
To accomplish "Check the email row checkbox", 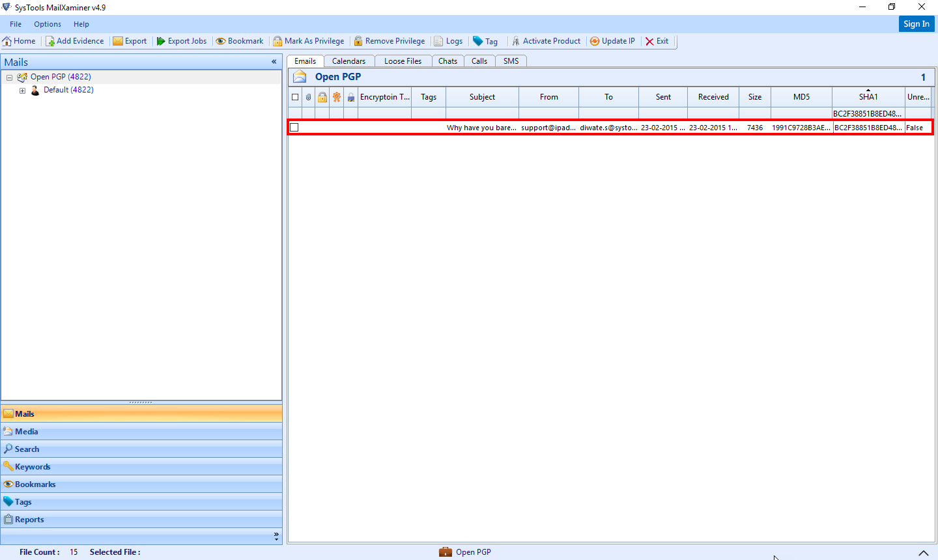I will 294,128.
